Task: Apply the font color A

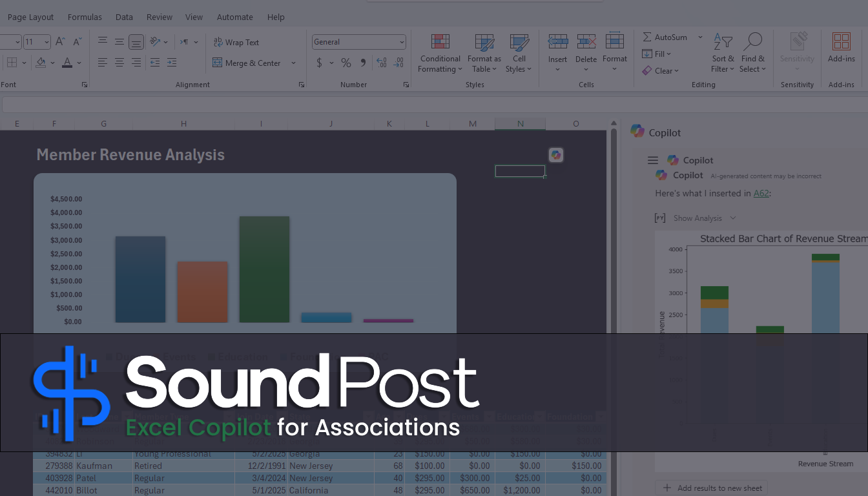Action: (67, 63)
